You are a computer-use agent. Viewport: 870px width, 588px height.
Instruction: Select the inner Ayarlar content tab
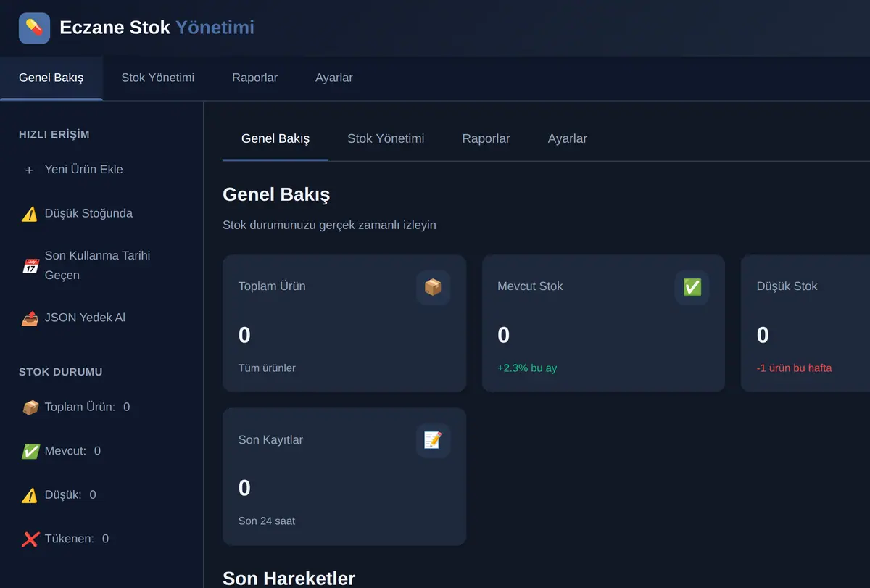[568, 138]
